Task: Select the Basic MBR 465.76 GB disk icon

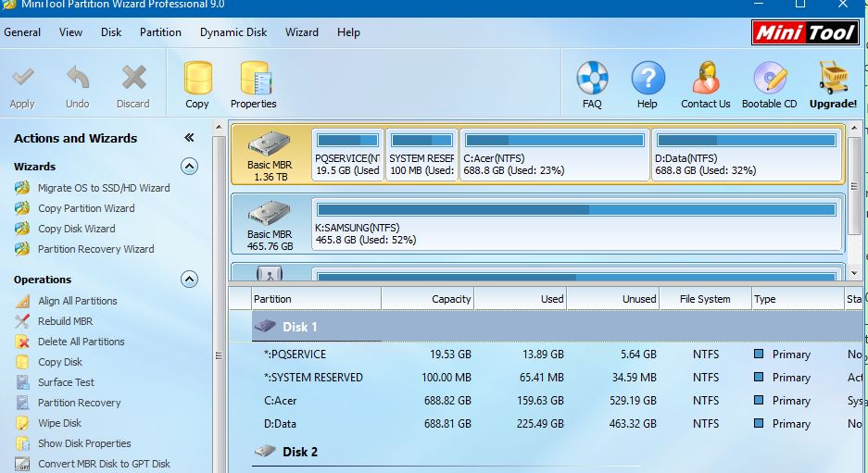Action: [x=269, y=214]
